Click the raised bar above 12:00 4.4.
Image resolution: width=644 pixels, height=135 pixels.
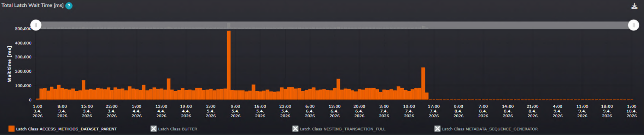click(x=169, y=89)
